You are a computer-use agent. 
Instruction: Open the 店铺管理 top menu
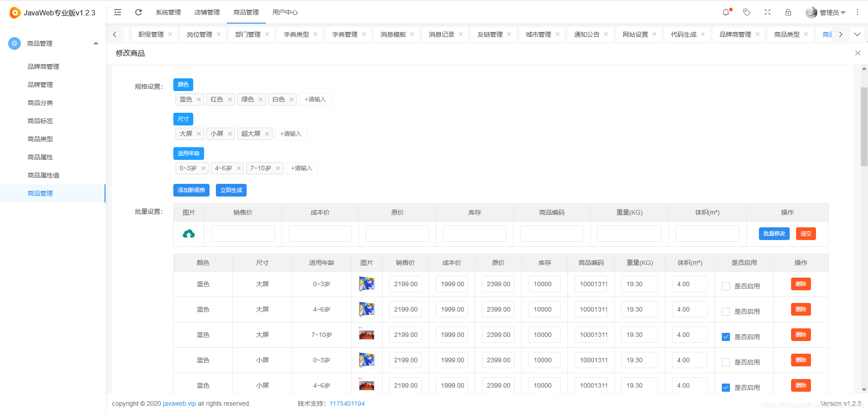[207, 12]
